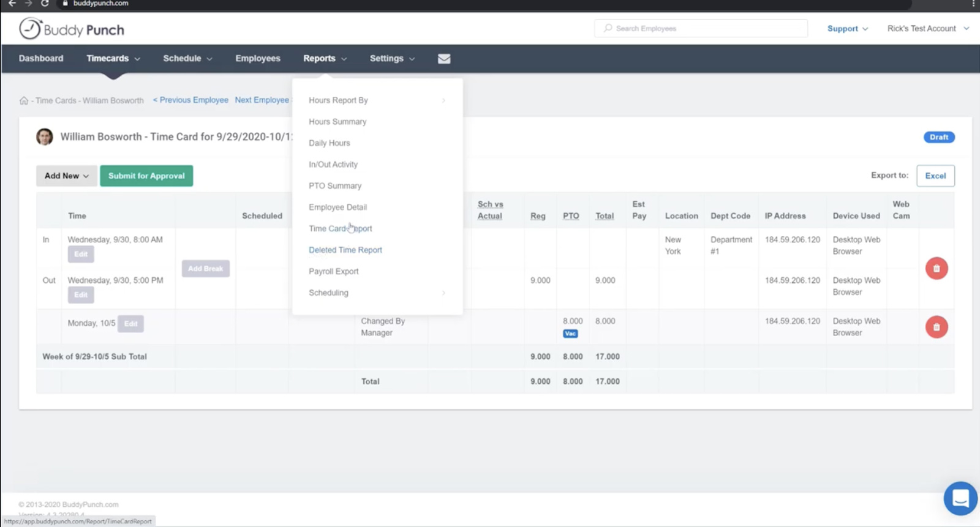Open the Timecards navigation dropdown
Image resolution: width=980 pixels, height=527 pixels.
(x=113, y=59)
